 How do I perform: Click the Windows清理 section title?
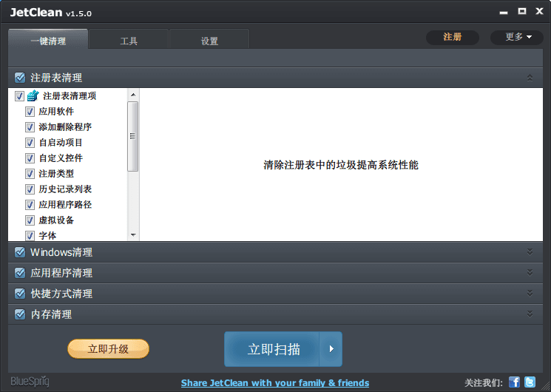coord(61,252)
